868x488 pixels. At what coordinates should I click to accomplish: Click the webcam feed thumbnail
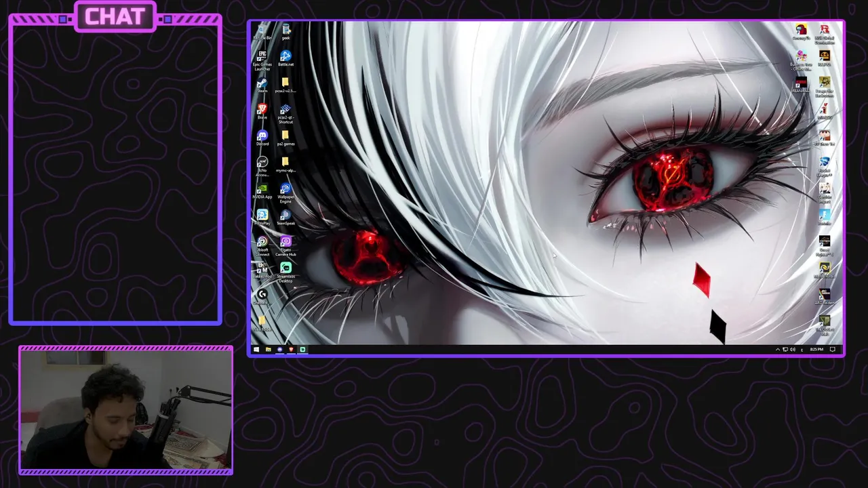click(x=126, y=410)
